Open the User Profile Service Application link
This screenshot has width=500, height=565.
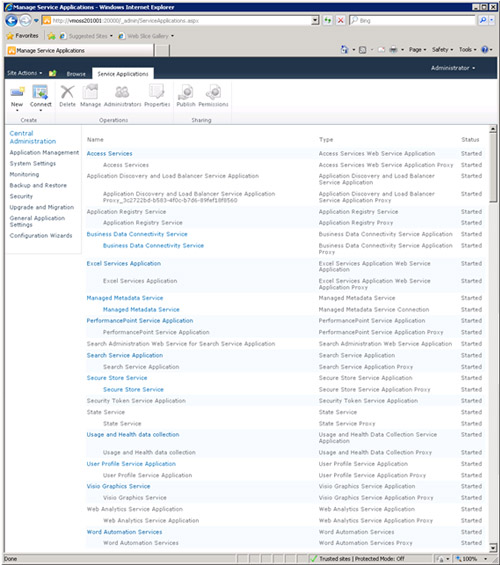[x=131, y=464]
